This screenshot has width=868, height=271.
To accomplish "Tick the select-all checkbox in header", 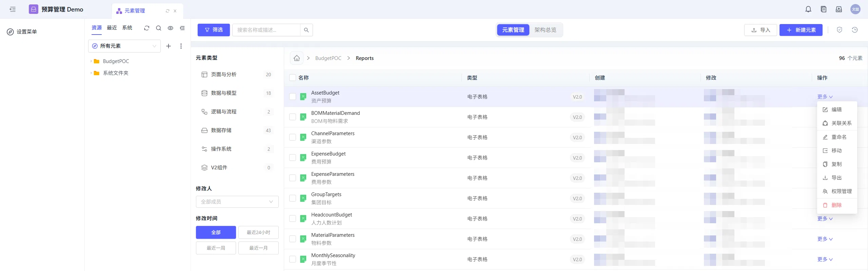I will pyautogui.click(x=293, y=78).
